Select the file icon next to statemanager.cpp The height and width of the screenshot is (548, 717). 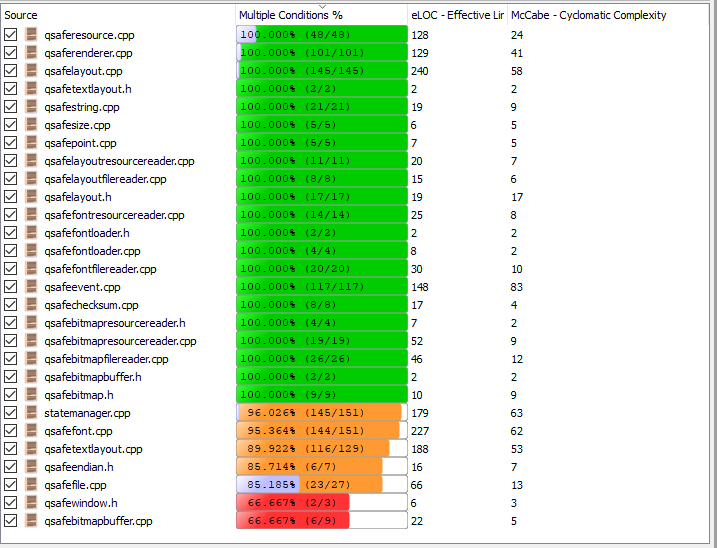32,413
